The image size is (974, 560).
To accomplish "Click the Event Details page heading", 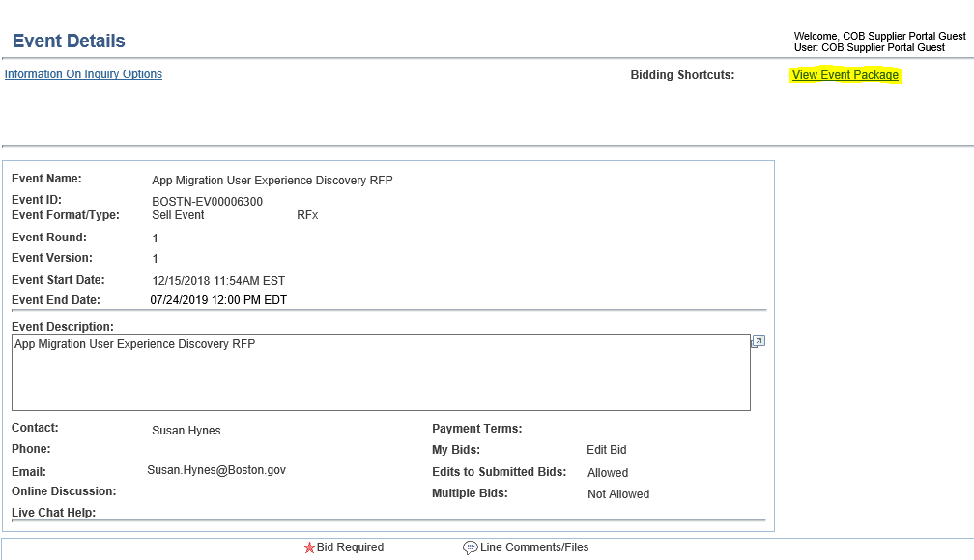I will tap(69, 41).
